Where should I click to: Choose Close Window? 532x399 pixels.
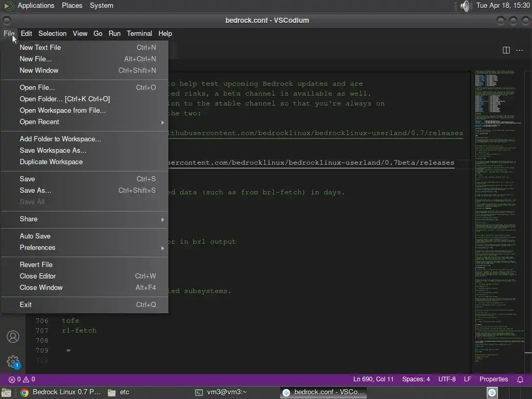coord(85,288)
